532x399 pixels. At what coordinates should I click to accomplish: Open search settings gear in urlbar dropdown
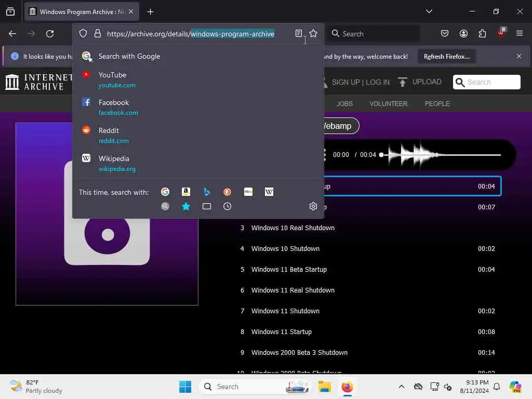coord(313,206)
